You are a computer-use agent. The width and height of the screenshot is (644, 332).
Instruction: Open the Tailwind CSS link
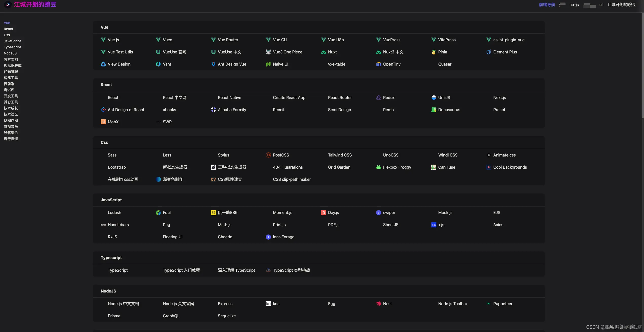tap(340, 155)
